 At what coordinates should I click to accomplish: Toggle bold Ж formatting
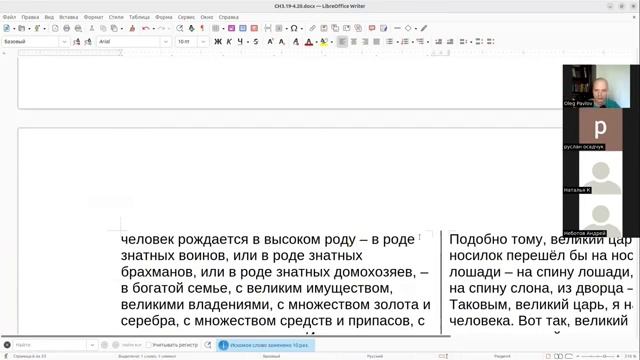[218, 42]
